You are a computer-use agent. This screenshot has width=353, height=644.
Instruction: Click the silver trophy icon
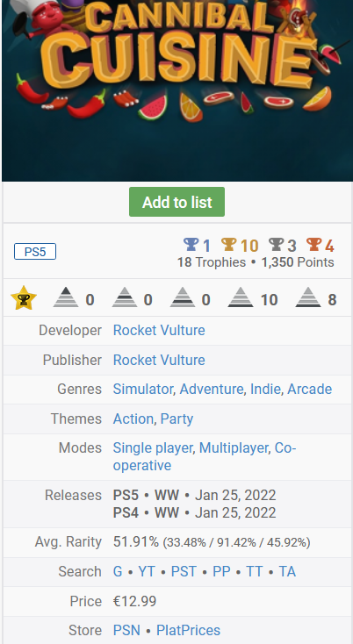click(276, 245)
